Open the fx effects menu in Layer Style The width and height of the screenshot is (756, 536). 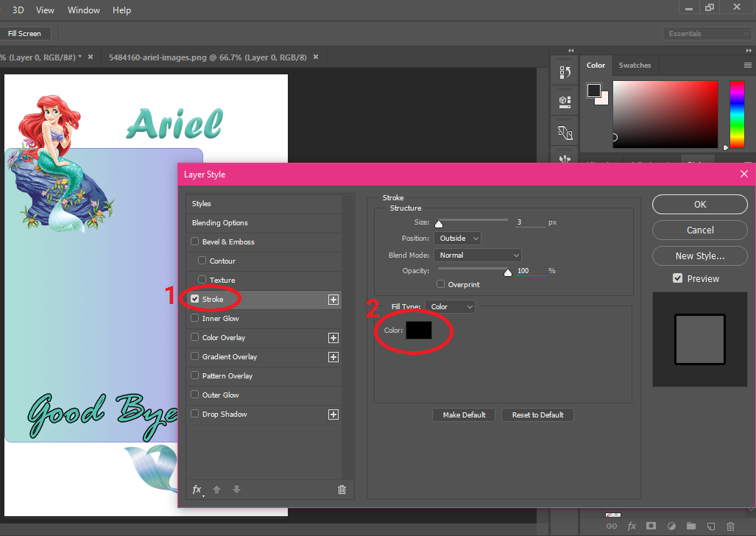(x=197, y=490)
